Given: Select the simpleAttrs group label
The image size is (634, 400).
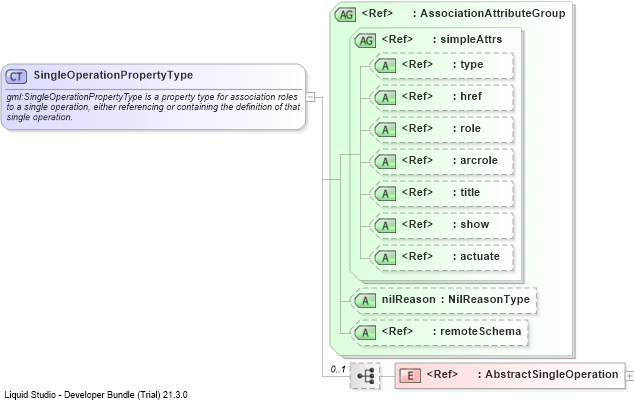Looking at the screenshot, I should (442, 39).
